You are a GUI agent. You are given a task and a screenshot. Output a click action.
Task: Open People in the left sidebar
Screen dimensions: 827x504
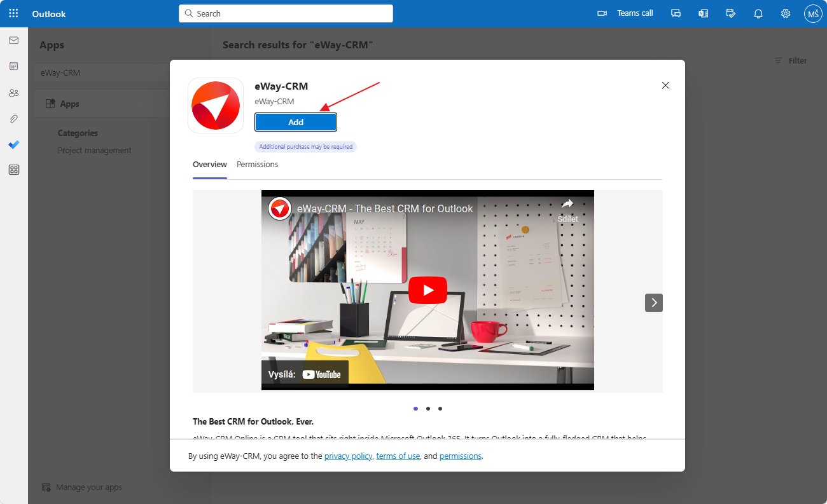[13, 92]
